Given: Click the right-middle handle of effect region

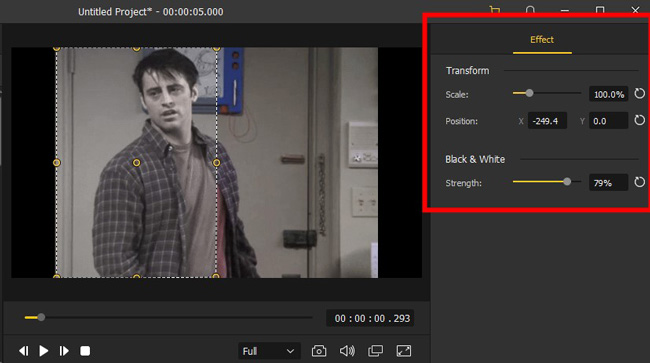Looking at the screenshot, I should [216, 163].
